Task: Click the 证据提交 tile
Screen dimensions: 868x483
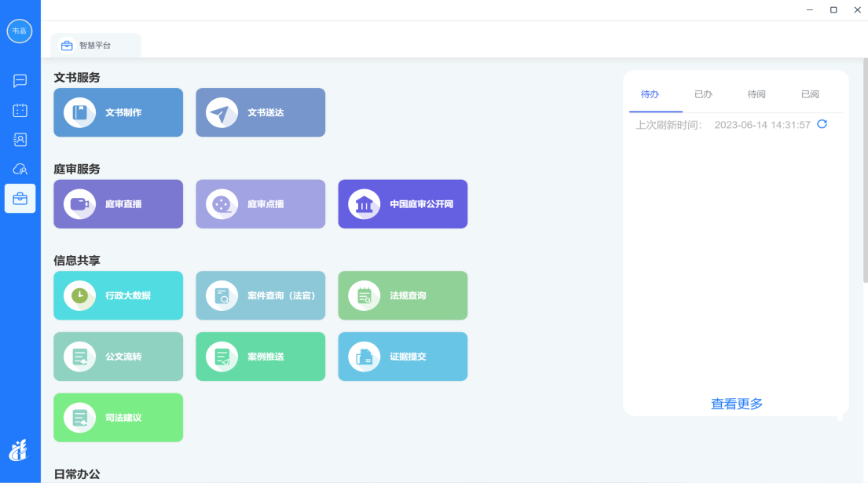Action: click(x=402, y=357)
